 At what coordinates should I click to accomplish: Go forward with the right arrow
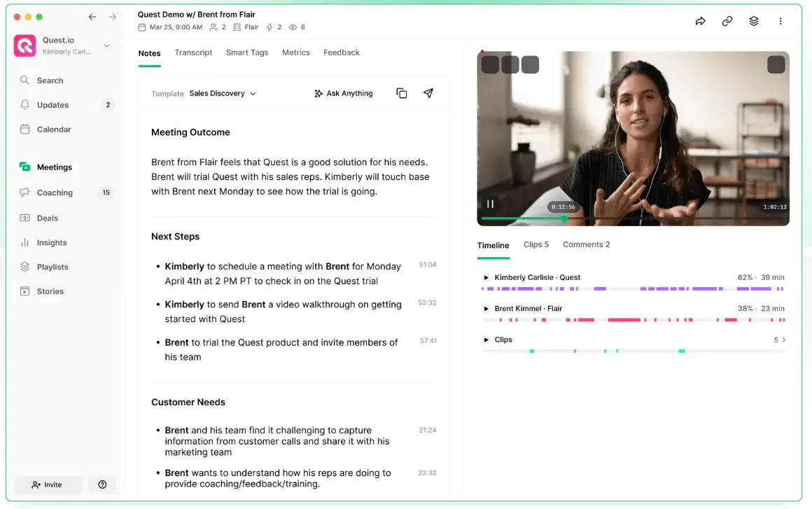pyautogui.click(x=113, y=17)
